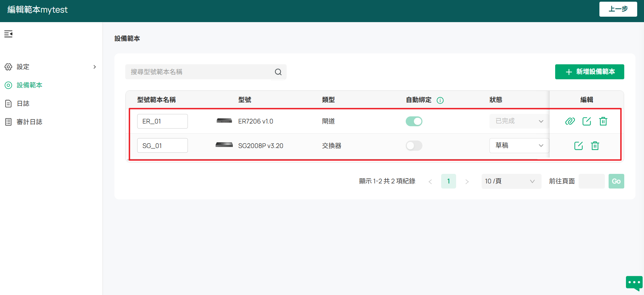Click the 前往頁面 page number field
The image size is (644, 295).
coord(592,181)
